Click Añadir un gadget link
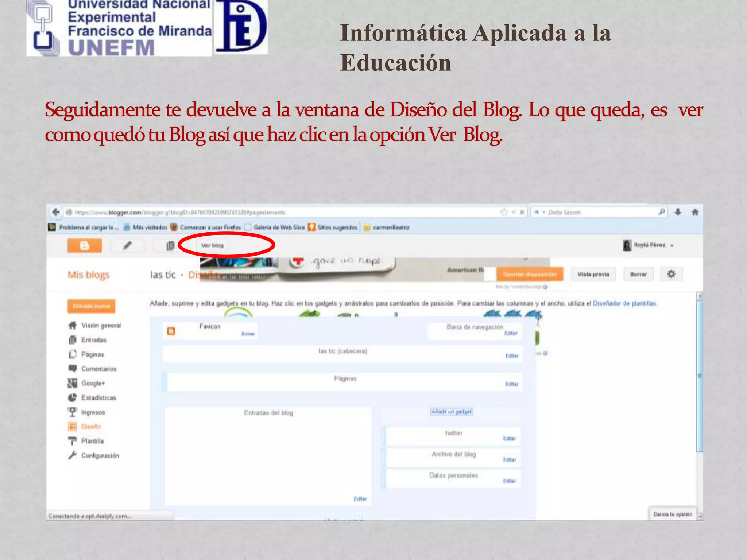 [x=452, y=412]
